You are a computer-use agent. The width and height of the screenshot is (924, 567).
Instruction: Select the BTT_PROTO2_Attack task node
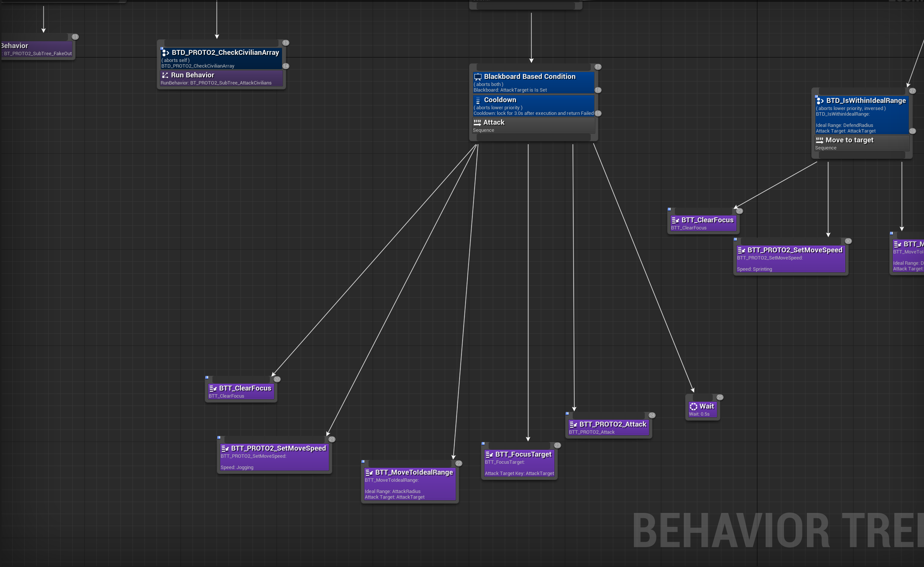click(608, 428)
